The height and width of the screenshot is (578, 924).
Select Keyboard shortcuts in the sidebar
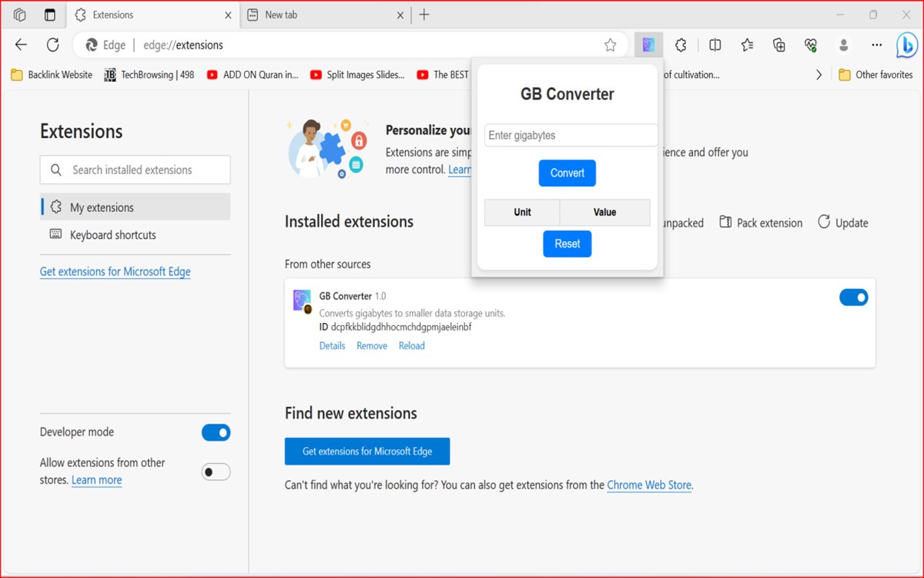(x=135, y=235)
